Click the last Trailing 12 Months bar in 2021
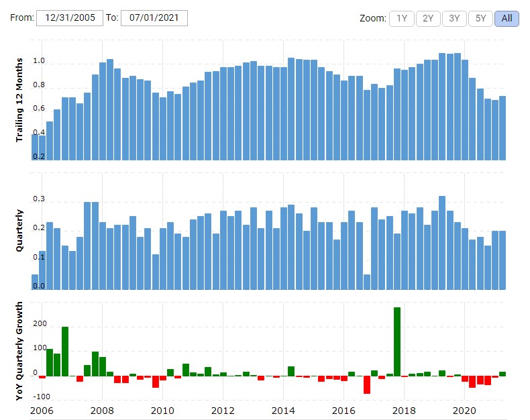 tap(502, 128)
